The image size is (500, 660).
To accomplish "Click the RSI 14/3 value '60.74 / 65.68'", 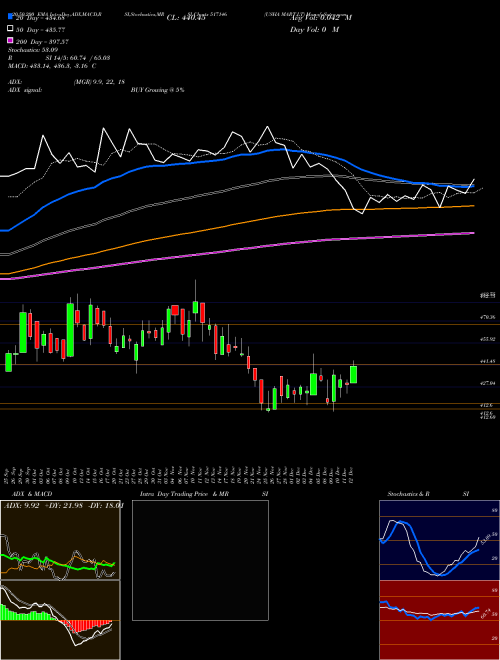I will click(89, 58).
